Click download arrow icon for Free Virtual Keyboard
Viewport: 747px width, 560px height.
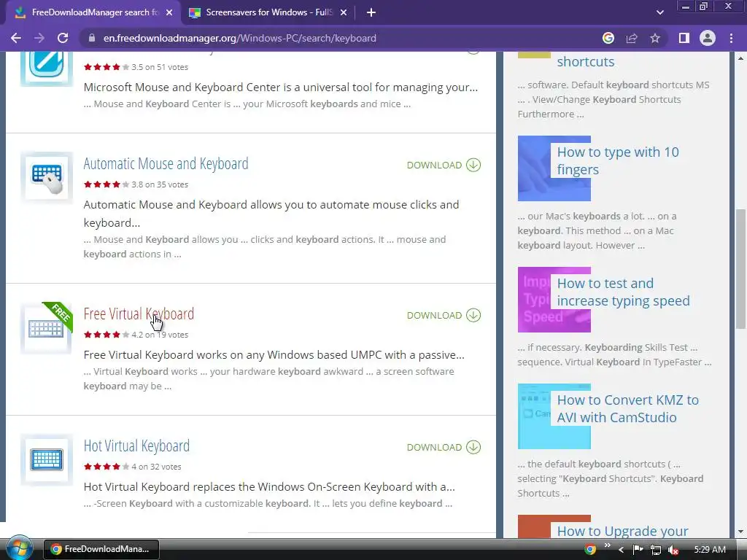[x=473, y=315]
